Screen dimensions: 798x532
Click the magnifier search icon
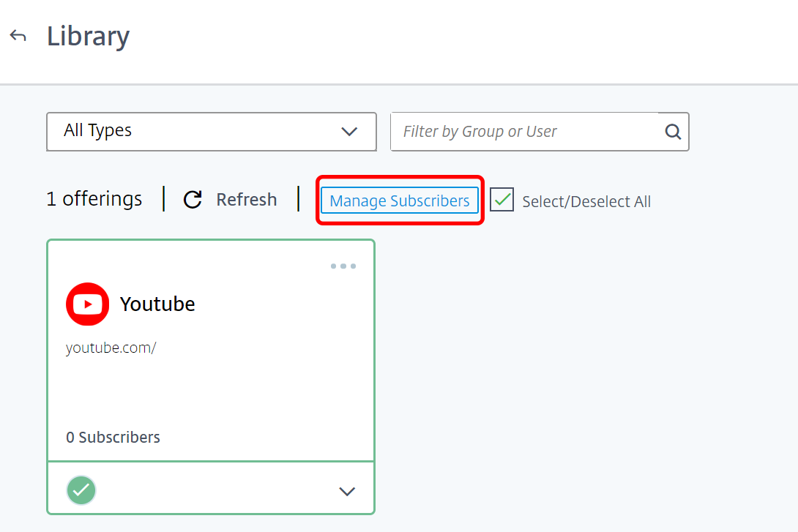click(673, 132)
